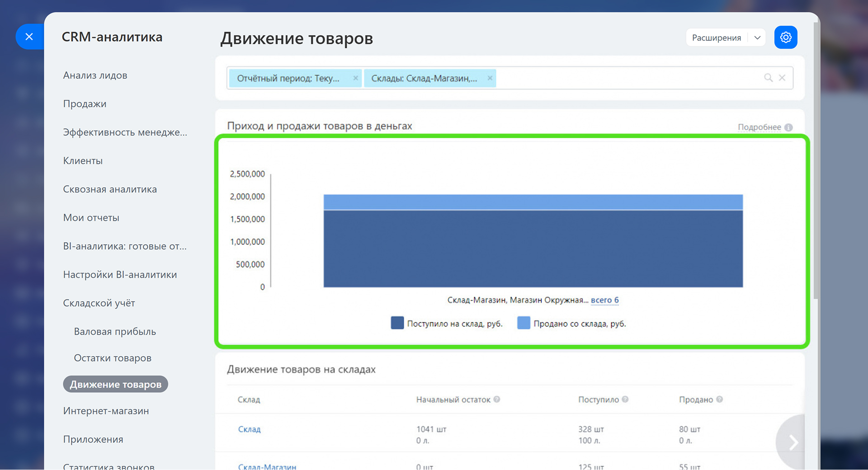868x470 pixels.
Task: Click the Расширения button
Action: coord(717,38)
